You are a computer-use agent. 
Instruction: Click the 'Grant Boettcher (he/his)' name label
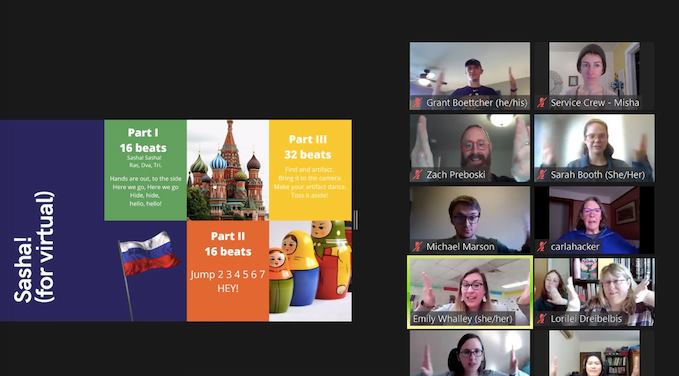pyautogui.click(x=477, y=103)
